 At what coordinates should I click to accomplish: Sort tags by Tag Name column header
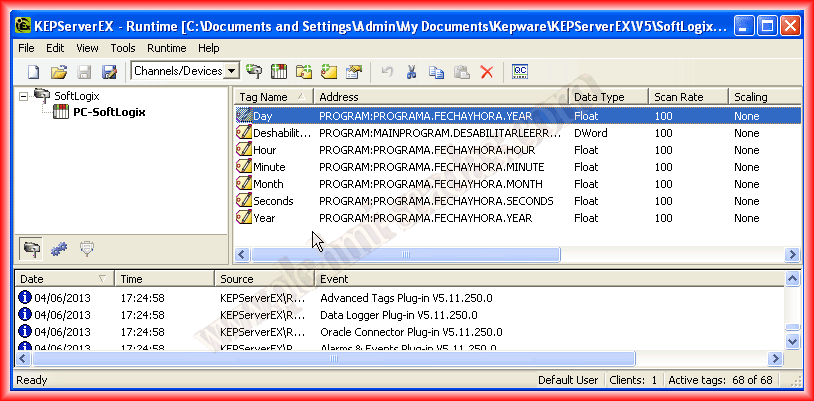tap(272, 97)
